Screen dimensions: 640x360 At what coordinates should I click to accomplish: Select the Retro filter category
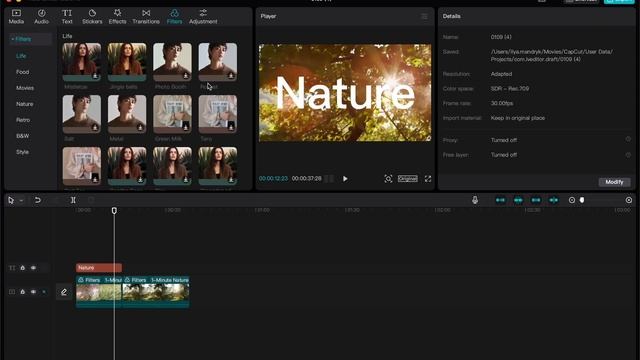point(23,120)
